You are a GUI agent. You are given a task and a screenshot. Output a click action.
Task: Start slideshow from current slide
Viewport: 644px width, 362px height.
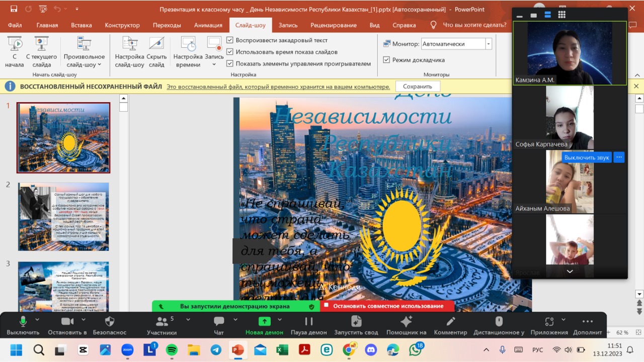point(41,52)
